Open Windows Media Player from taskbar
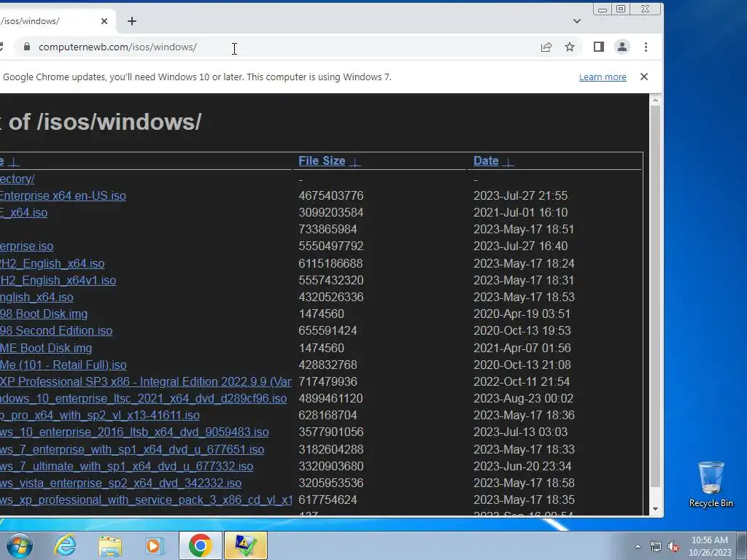Image resolution: width=747 pixels, height=560 pixels. click(154, 545)
